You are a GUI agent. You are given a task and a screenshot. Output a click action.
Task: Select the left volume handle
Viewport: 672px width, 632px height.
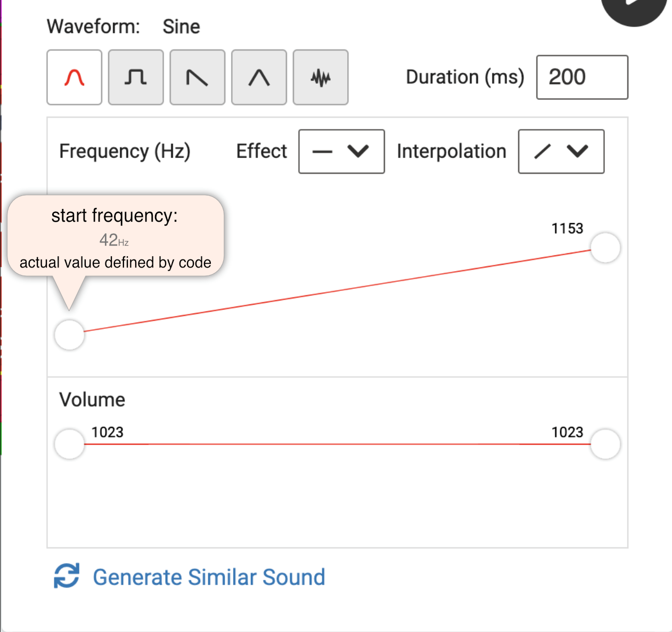click(x=70, y=444)
